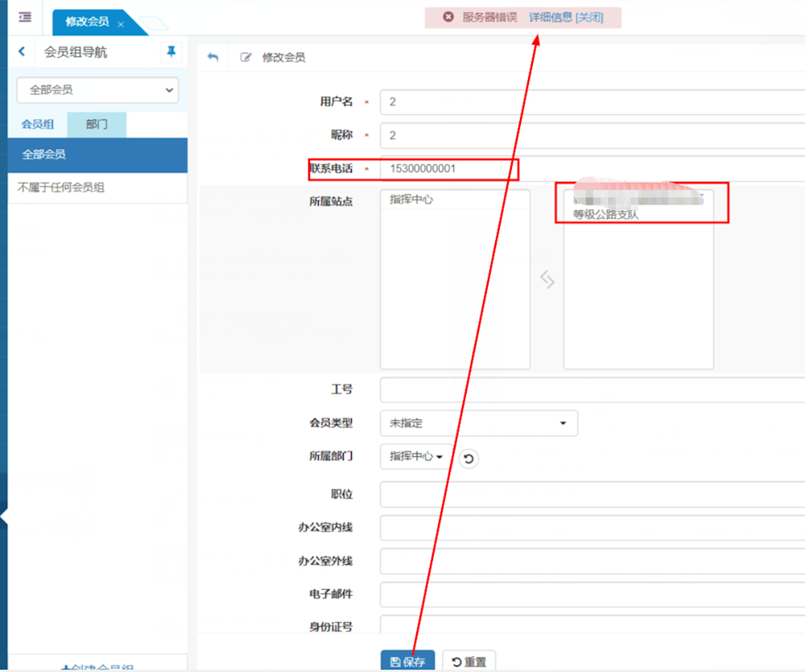Viewport: 805px width, 672px height.
Task: Open 详细信息 link in error banner
Action: [551, 17]
